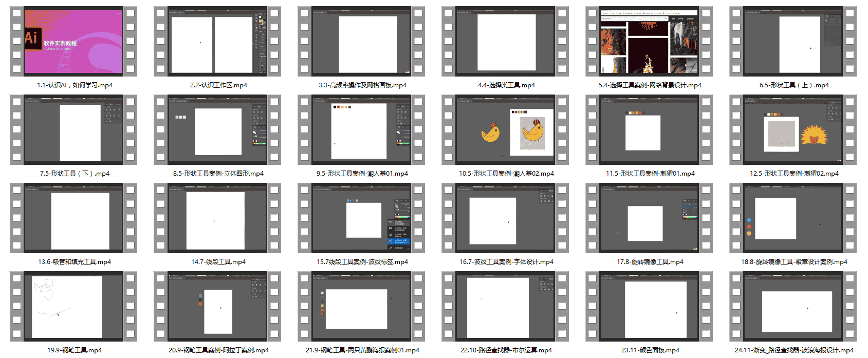Select the 16.7-波纹工具案例-字体设计 video thumbnail
Image resolution: width=868 pixels, height=358 pixels.
505,218
